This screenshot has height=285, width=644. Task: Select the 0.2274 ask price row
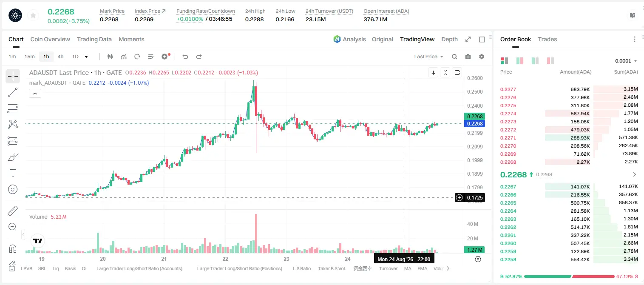pyautogui.click(x=569, y=114)
